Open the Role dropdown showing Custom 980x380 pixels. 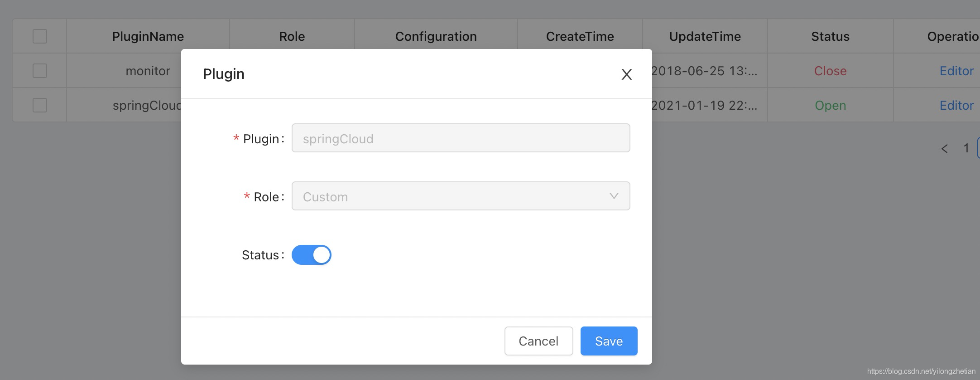[461, 196]
